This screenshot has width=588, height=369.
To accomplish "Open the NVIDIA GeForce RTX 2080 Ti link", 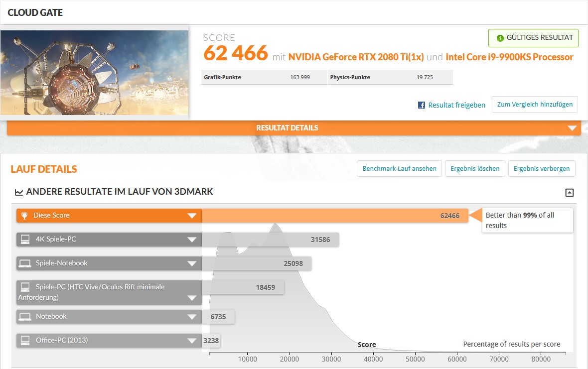I will (356, 57).
